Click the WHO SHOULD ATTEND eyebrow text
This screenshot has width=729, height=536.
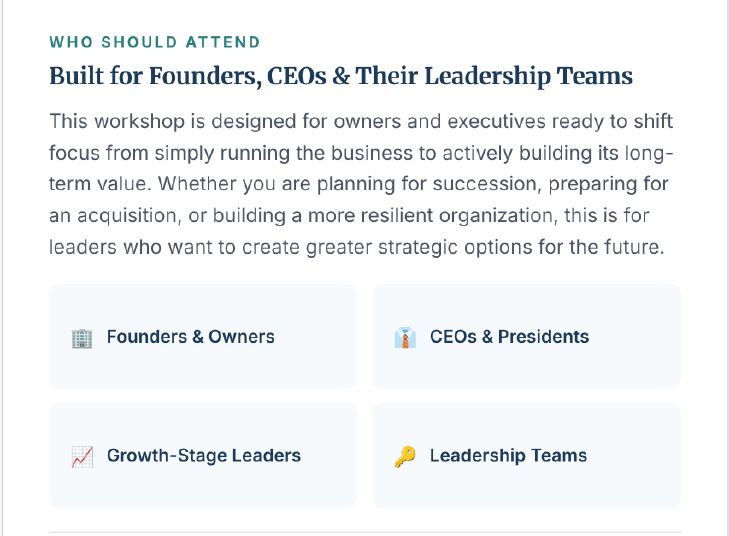point(155,42)
